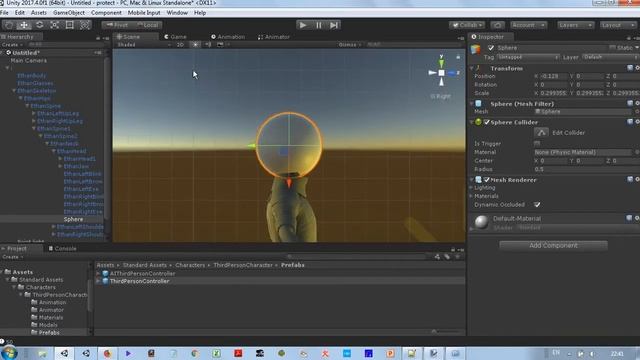
Task: Open the Window menu
Action: 177,13
